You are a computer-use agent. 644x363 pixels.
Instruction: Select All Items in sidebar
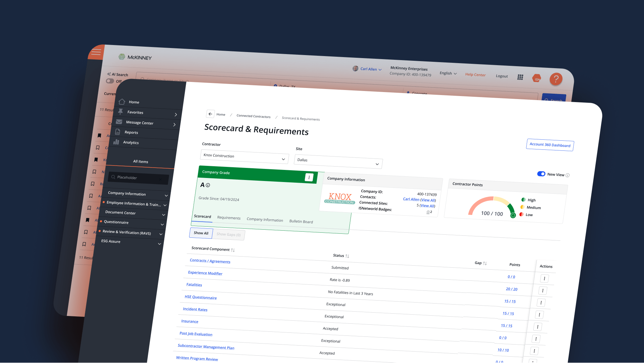click(141, 162)
